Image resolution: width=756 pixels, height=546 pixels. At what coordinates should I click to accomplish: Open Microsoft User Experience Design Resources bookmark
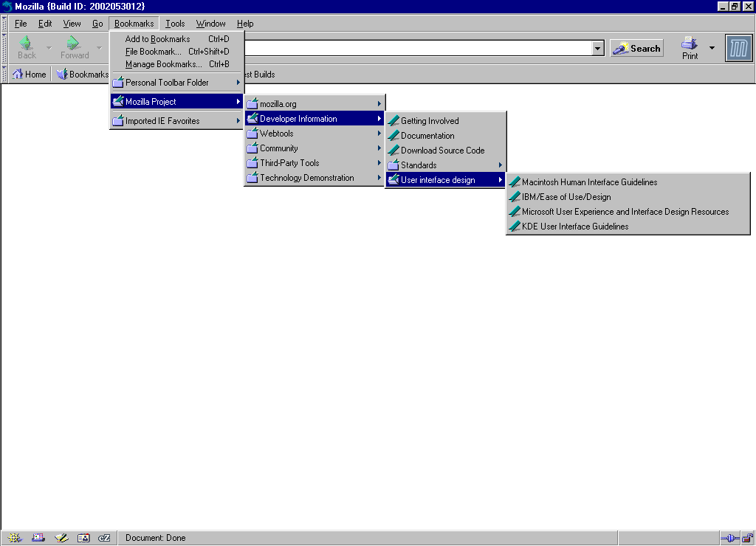click(628, 212)
